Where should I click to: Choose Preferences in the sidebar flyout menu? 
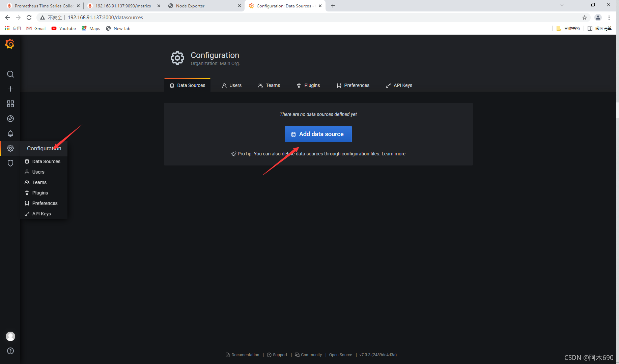click(x=44, y=203)
